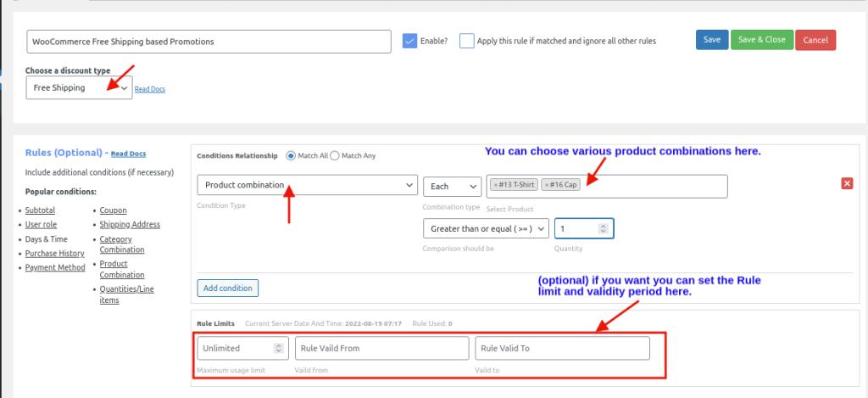The height and width of the screenshot is (398, 868).
Task: Check 'Apply this rule if matched' box
Action: (x=466, y=41)
